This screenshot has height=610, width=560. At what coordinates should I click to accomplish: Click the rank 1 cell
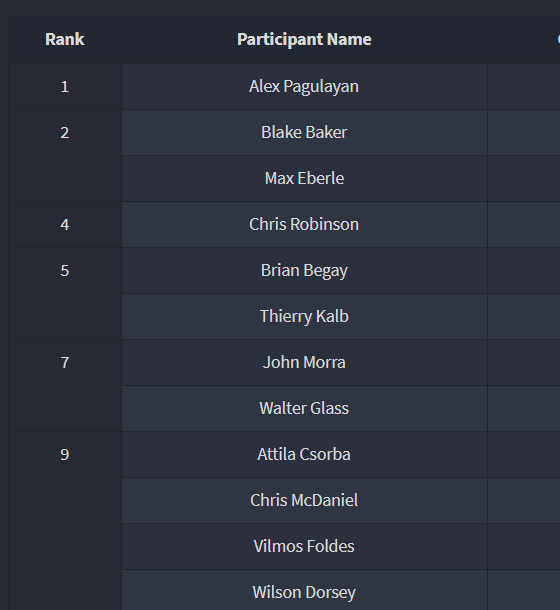pyautogui.click(x=65, y=86)
